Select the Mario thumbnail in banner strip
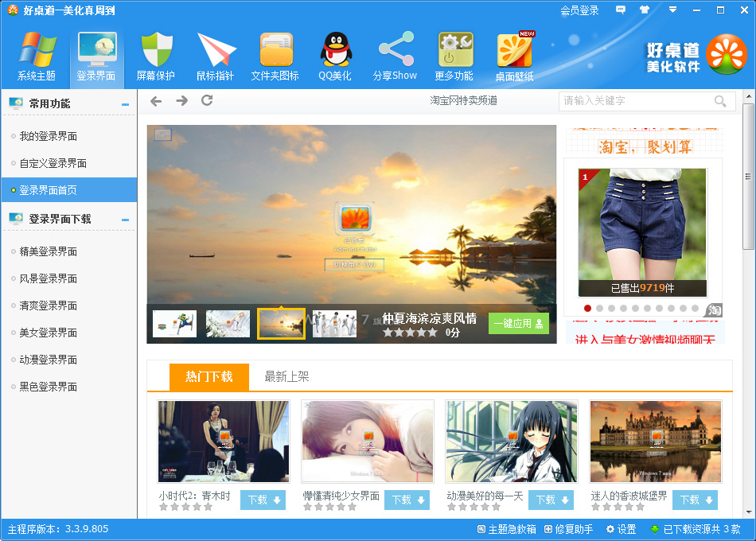 (174, 324)
